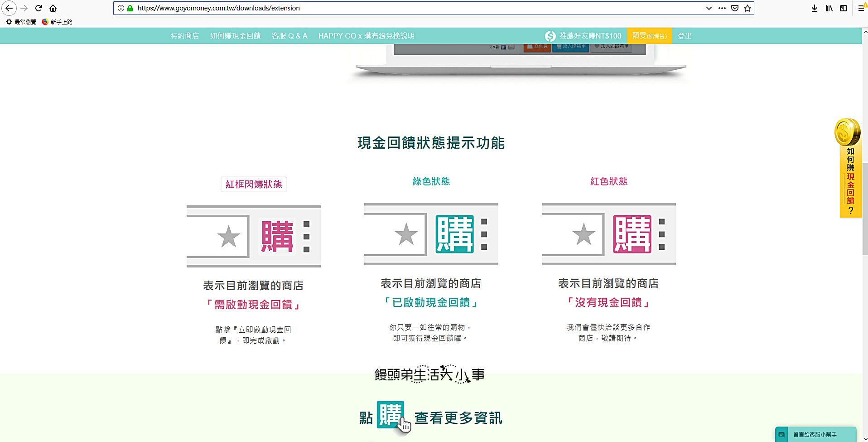Expand the URL bar history dropdown
The width and height of the screenshot is (868, 442).
coord(709,8)
